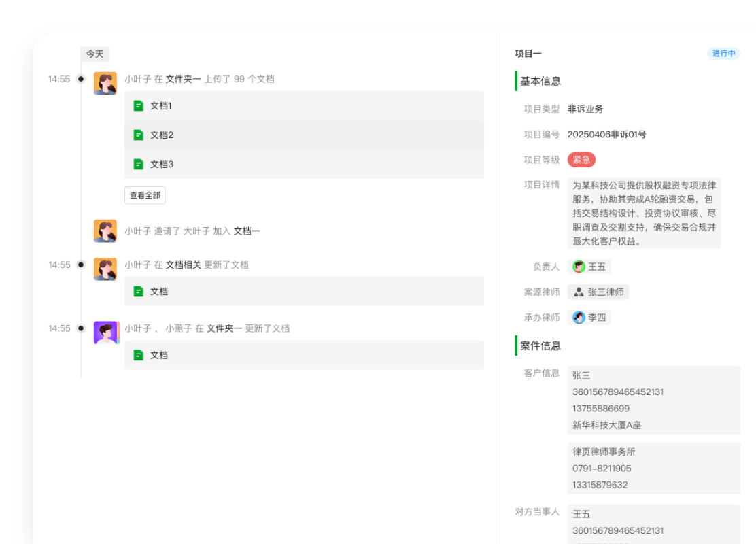Open 文档 row in the 文档相关 entry

point(304,291)
